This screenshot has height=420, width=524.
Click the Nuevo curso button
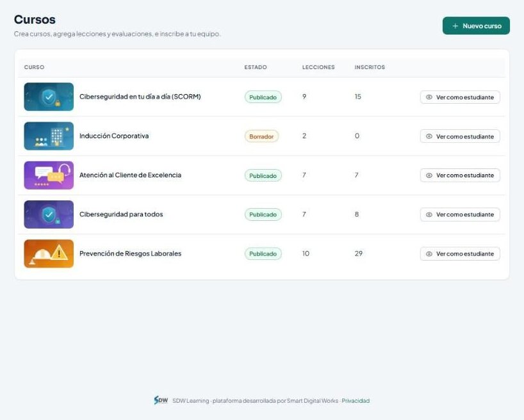pos(476,26)
